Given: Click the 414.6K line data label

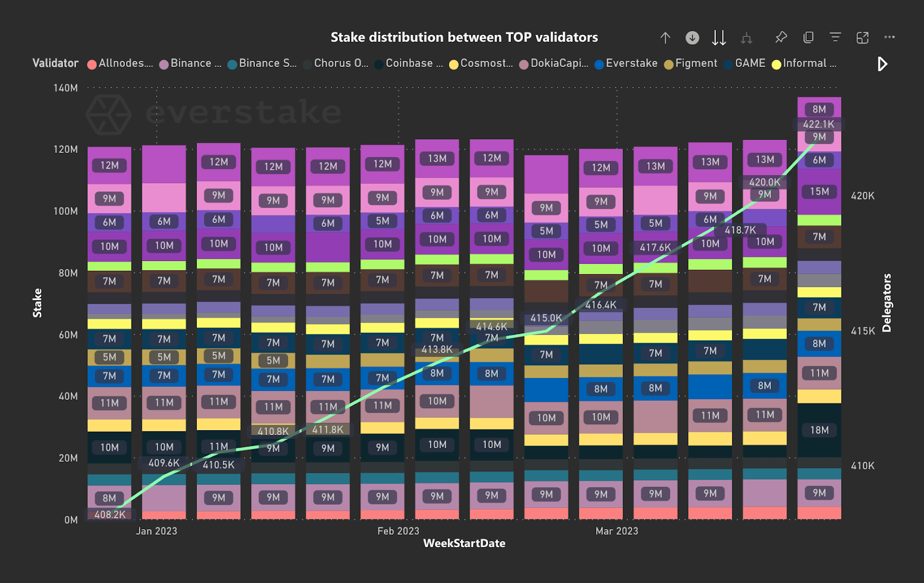Looking at the screenshot, I should (491, 327).
